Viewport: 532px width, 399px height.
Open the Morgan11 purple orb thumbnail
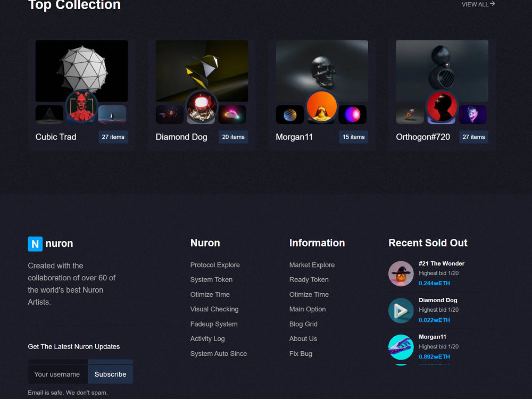(353, 114)
